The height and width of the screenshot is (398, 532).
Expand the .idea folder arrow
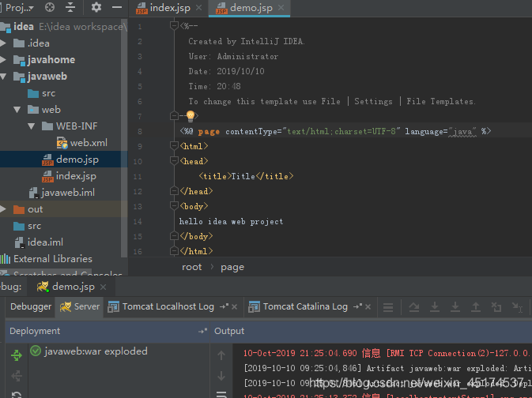pos(3,43)
